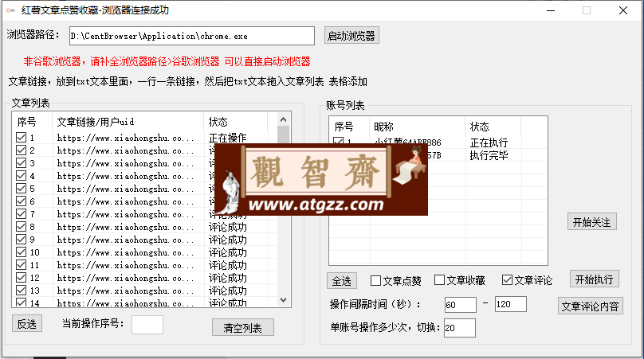644x359 pixels.
Task: Uncheck article row 12 checkbox
Action: point(21,277)
